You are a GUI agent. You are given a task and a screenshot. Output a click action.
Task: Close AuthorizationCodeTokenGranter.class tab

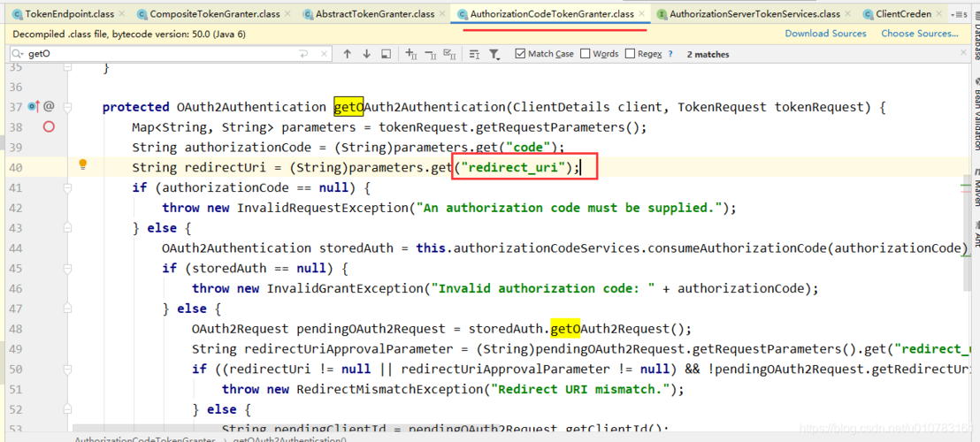pyautogui.click(x=640, y=14)
